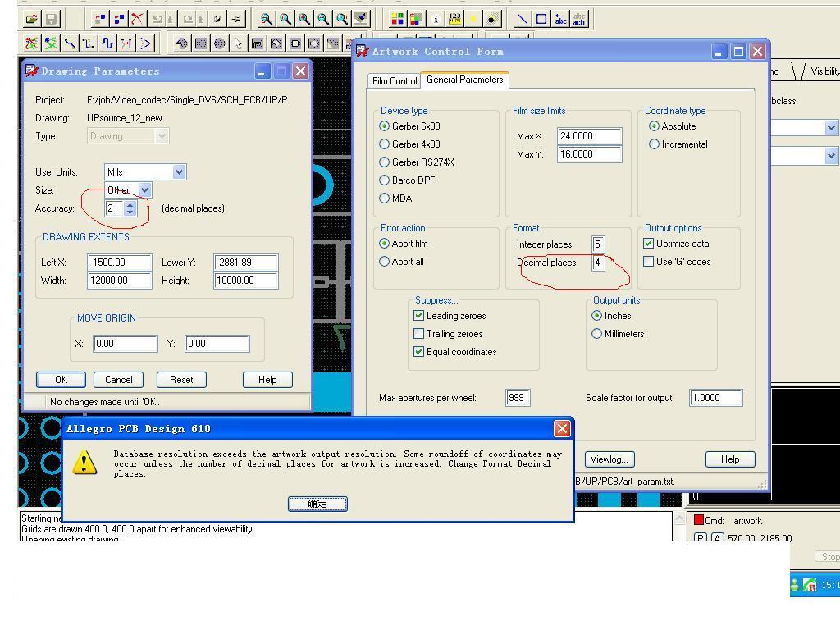The image size is (840, 630).
Task: Choose Barco DPF device type
Action: click(x=407, y=180)
